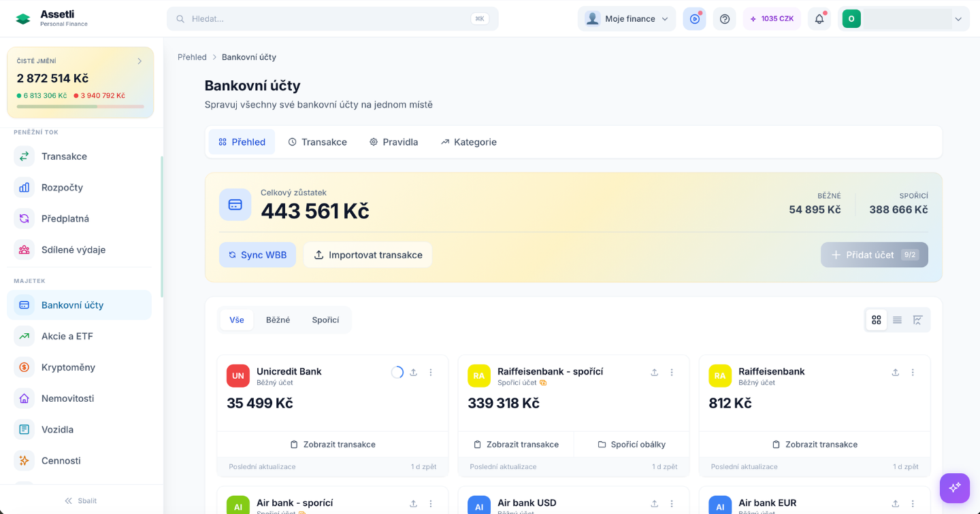Open more options on Air bank USD
Screen dimensions: 980x514
pyautogui.click(x=672, y=504)
